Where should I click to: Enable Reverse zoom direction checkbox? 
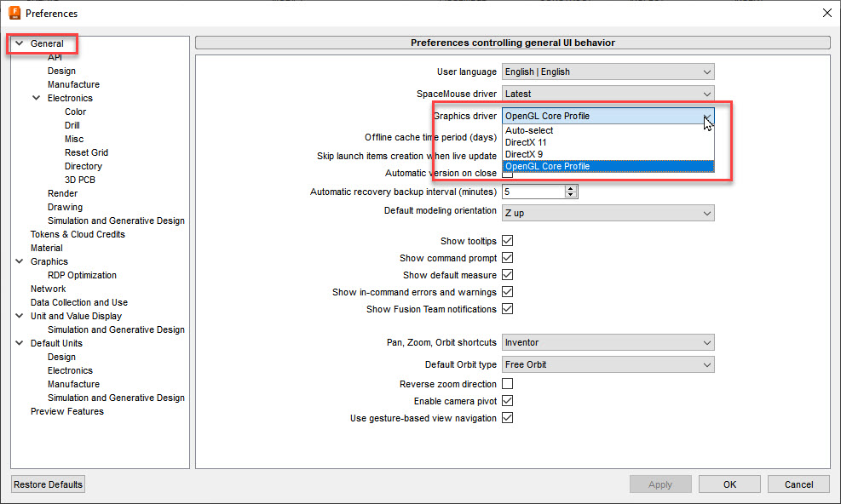pyautogui.click(x=507, y=384)
